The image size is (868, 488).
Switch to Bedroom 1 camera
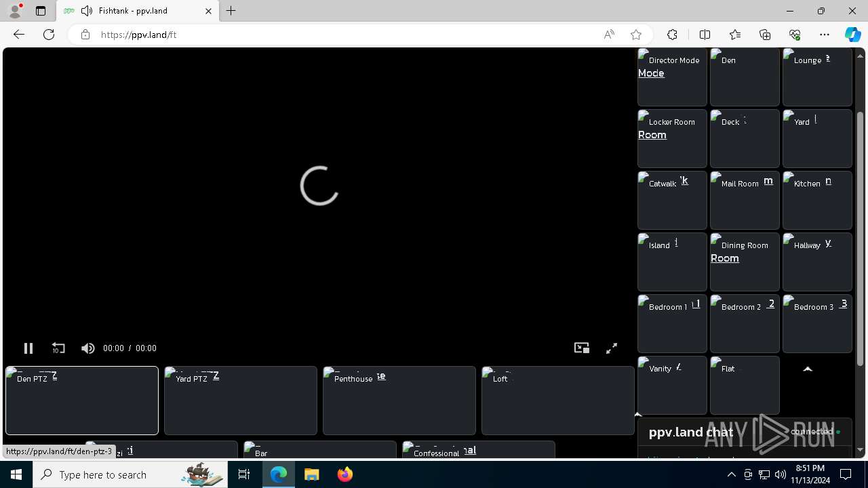click(x=672, y=323)
